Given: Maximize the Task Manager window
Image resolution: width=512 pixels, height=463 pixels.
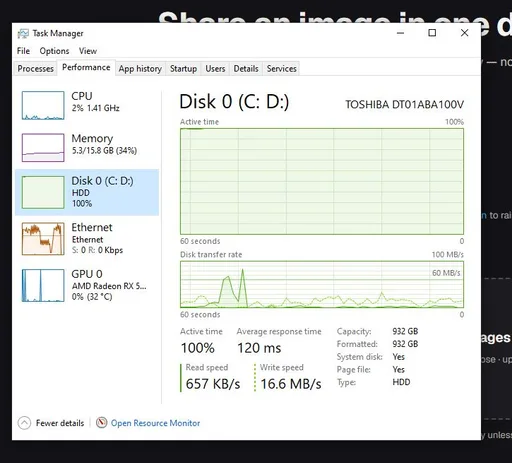Looking at the screenshot, I should coord(432,33).
